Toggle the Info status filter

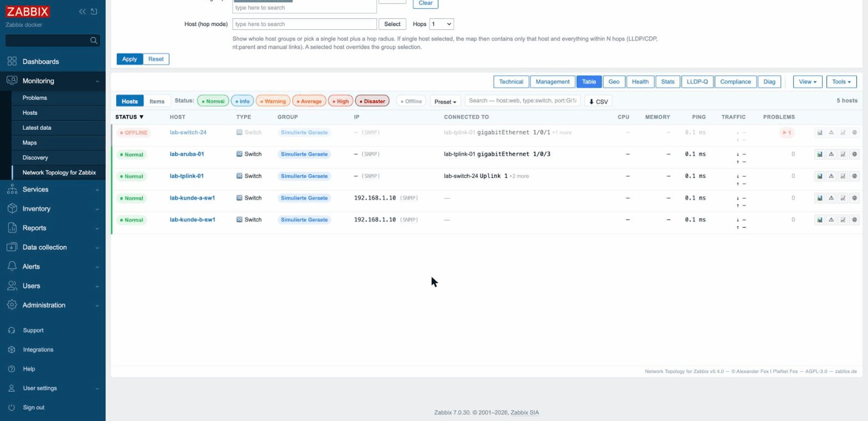pos(243,101)
